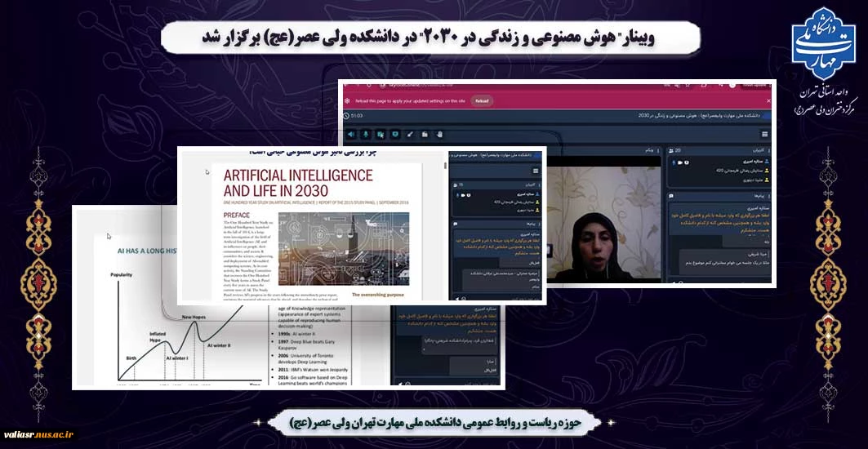Click the screen share icon in webinar toolbar
Viewport: 868px width, 449px height.
click(x=381, y=134)
